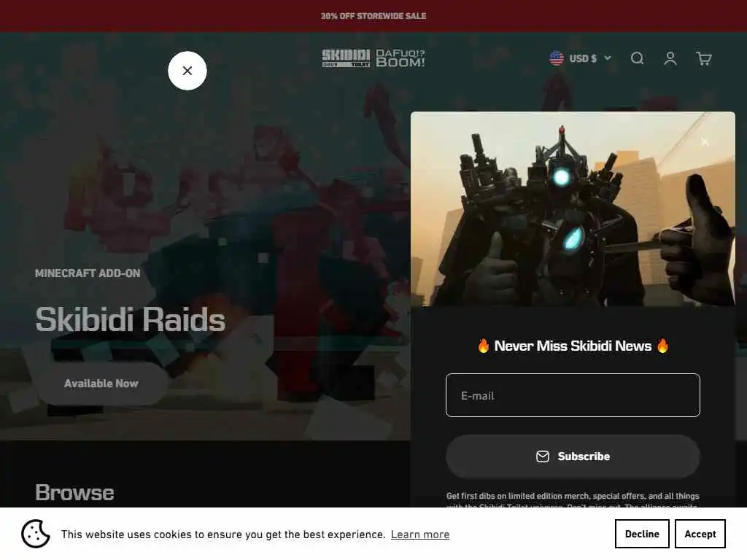Click the Never Miss Skibidi News heading
Image resolution: width=747 pixels, height=560 pixels.
[573, 346]
